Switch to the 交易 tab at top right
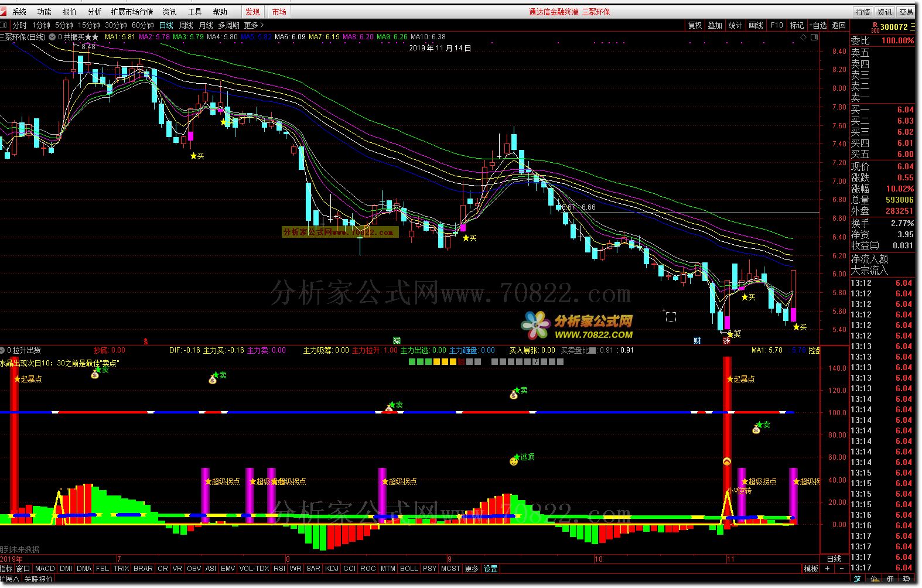Viewport: 922px width, 588px height. (906, 12)
